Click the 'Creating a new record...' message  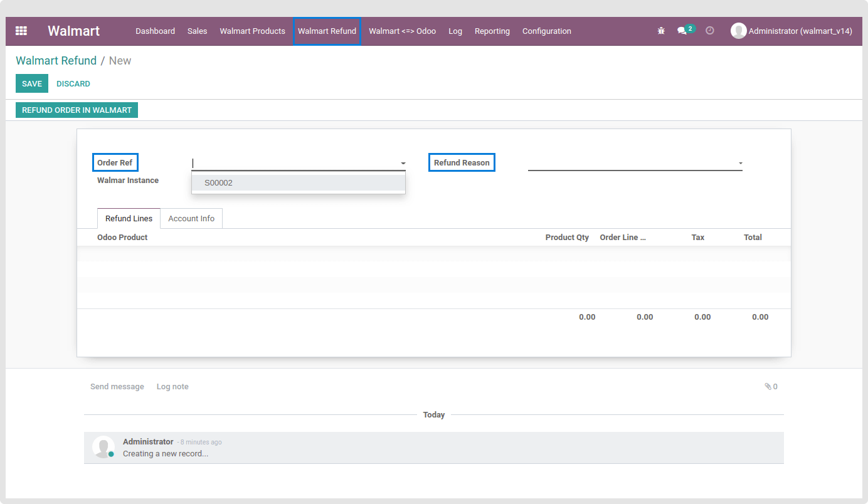(166, 454)
